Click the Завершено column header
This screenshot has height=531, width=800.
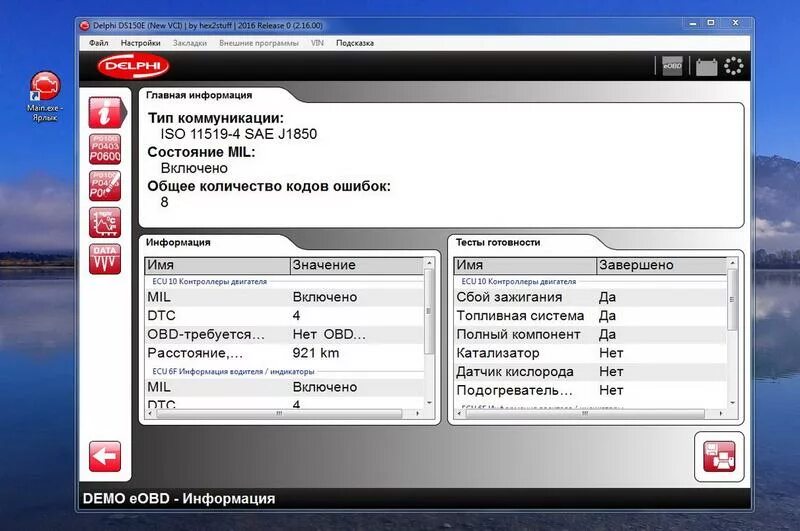pyautogui.click(x=661, y=265)
